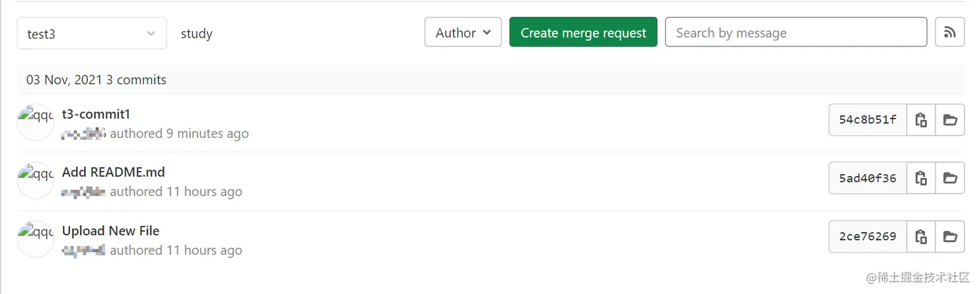Click the Create merge request button
The width and height of the screenshot is (980, 294).
click(583, 32)
